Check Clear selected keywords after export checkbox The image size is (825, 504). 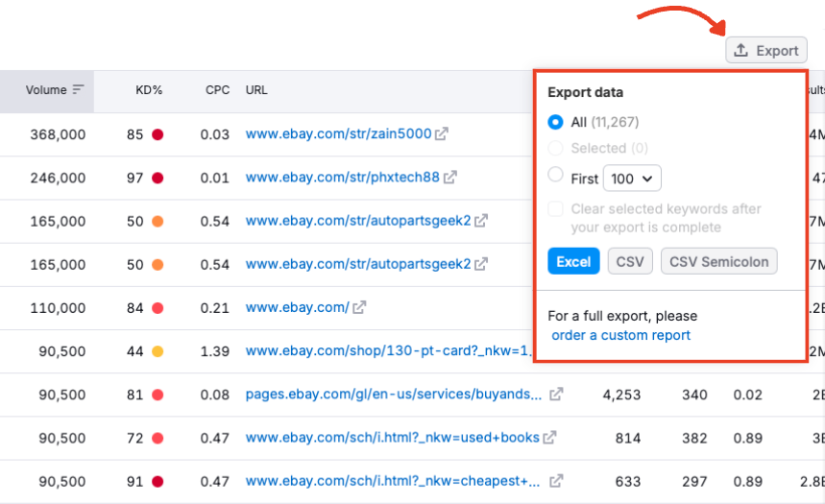pyautogui.click(x=555, y=209)
